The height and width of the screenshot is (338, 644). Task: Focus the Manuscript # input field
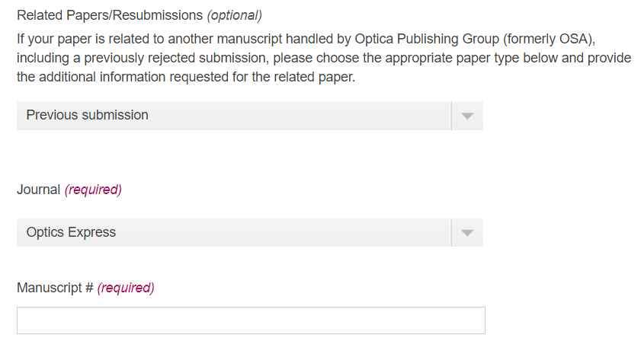[251, 320]
